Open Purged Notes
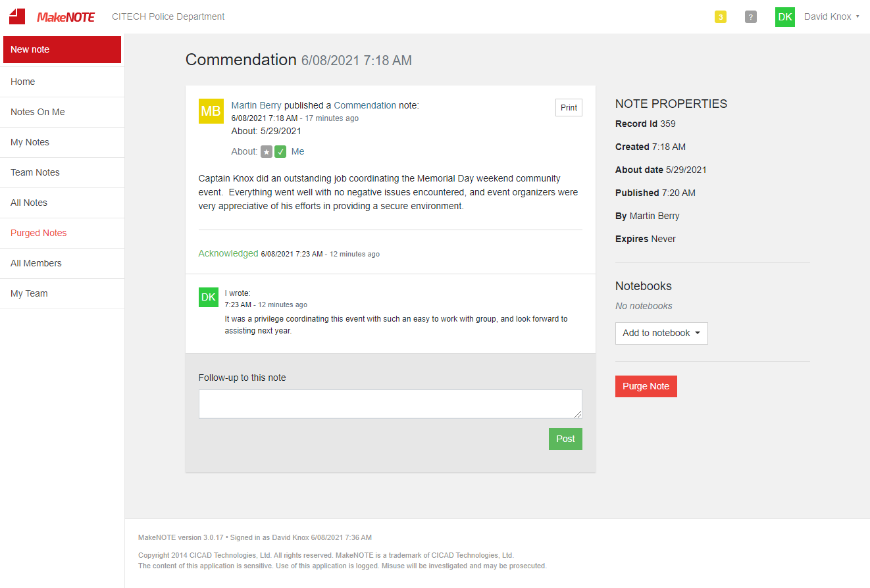870x588 pixels. point(62,233)
